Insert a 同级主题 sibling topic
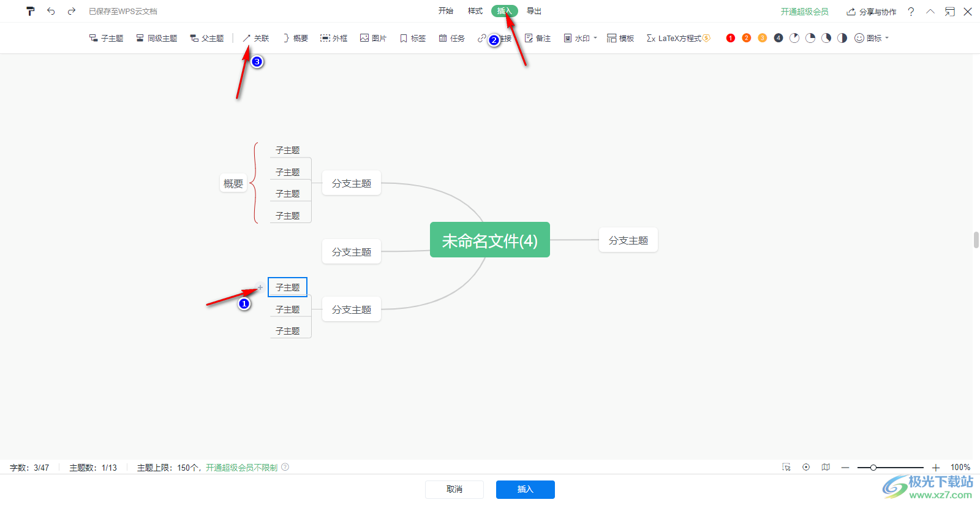 click(156, 38)
